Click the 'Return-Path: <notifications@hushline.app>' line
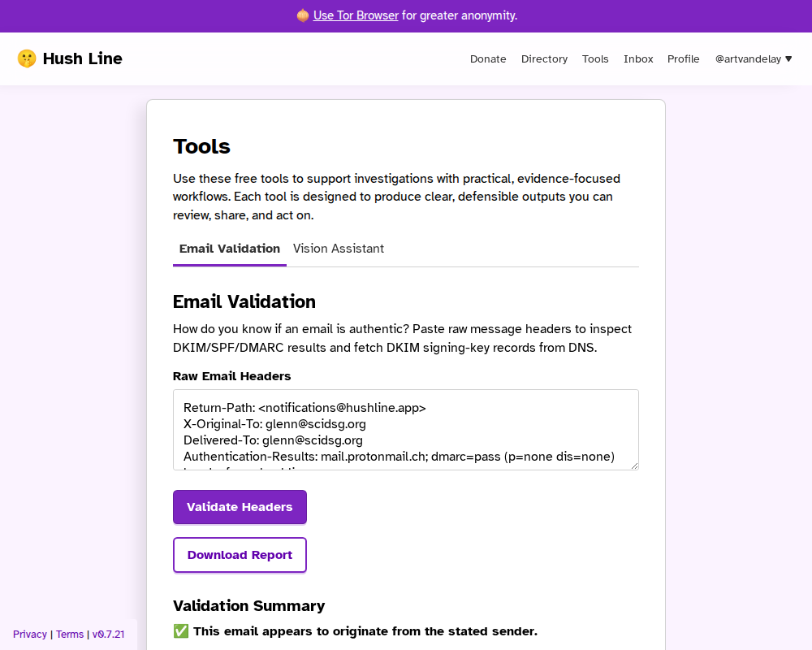The width and height of the screenshot is (812, 650). pos(304,408)
